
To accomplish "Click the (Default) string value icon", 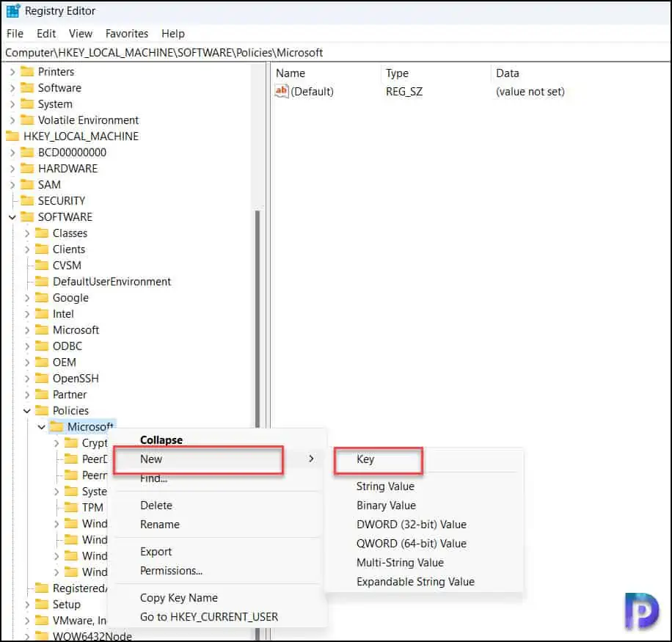I will 282,91.
